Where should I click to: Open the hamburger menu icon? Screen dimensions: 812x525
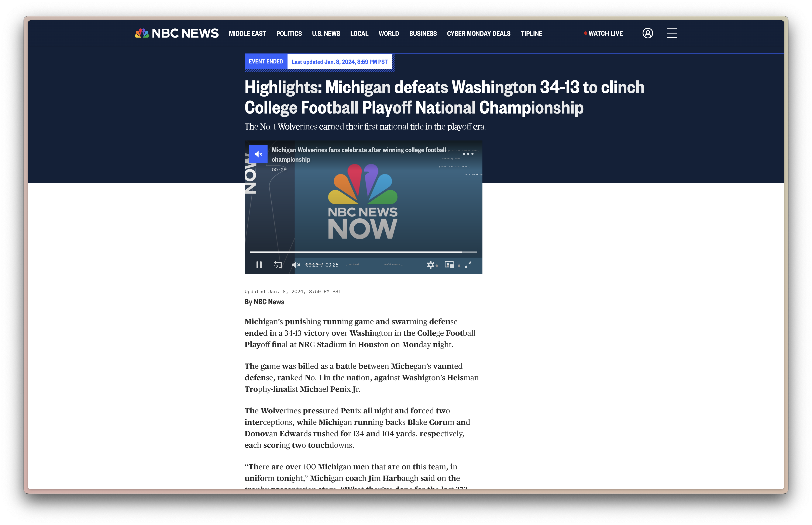tap(672, 33)
